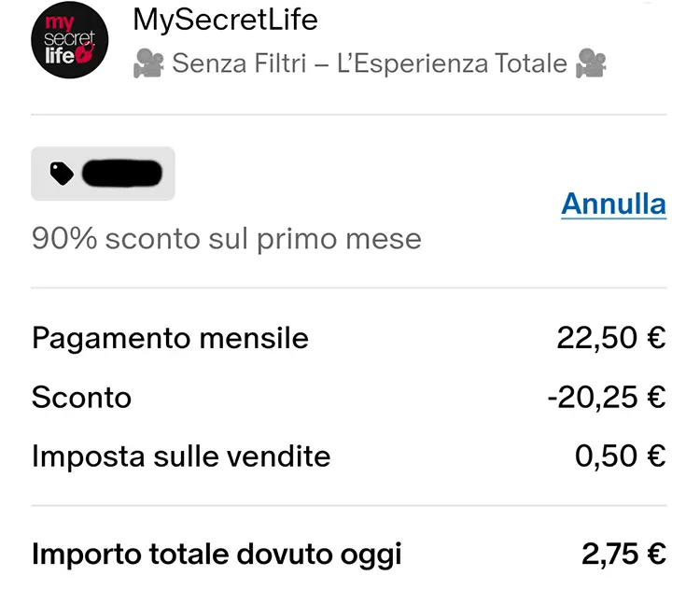Screen dimensions: 700x604
Task: Click the divider above the total row
Action: pyautogui.click(x=349, y=506)
